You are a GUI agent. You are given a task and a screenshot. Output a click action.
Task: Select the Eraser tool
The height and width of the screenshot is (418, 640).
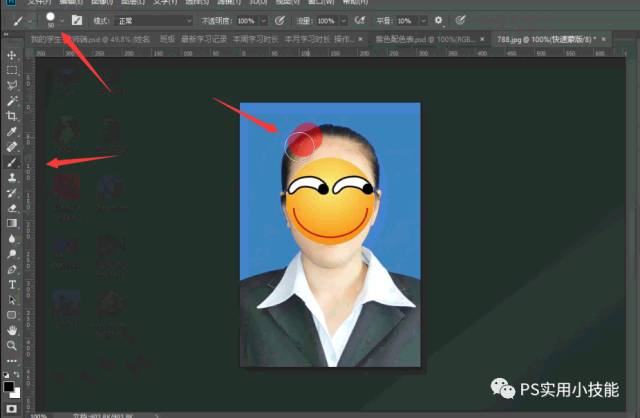pos(12,208)
